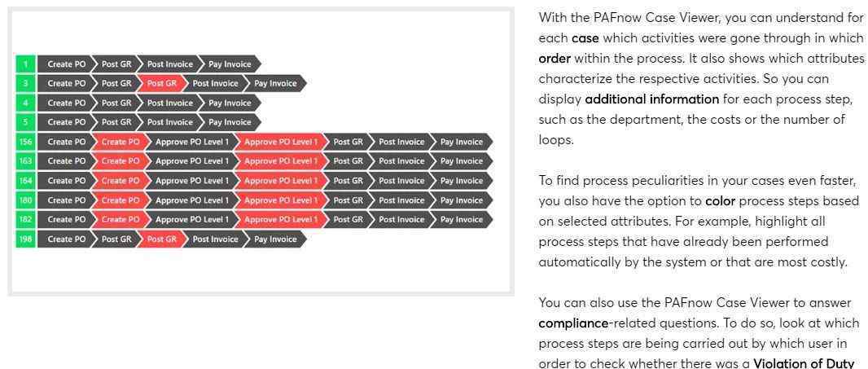Select case number 1 green label
This screenshot has height=369, width=868.
click(25, 64)
